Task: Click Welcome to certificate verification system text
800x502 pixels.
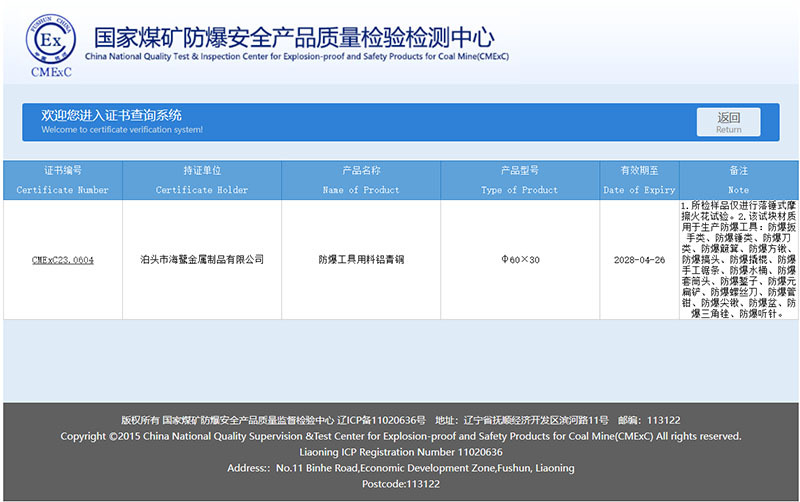Action: click(x=122, y=130)
